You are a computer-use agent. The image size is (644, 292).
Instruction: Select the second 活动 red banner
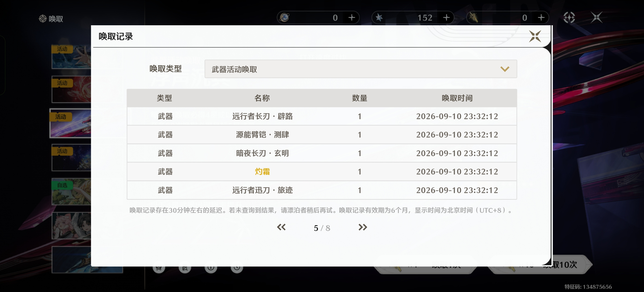[x=71, y=89]
